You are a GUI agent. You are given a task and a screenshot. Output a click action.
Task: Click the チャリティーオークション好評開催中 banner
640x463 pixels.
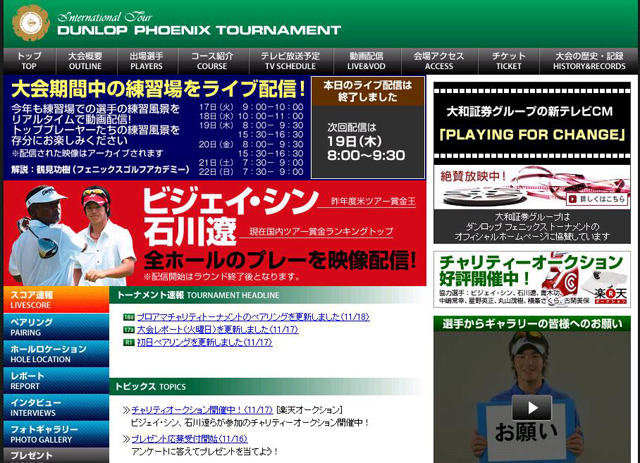(532, 280)
